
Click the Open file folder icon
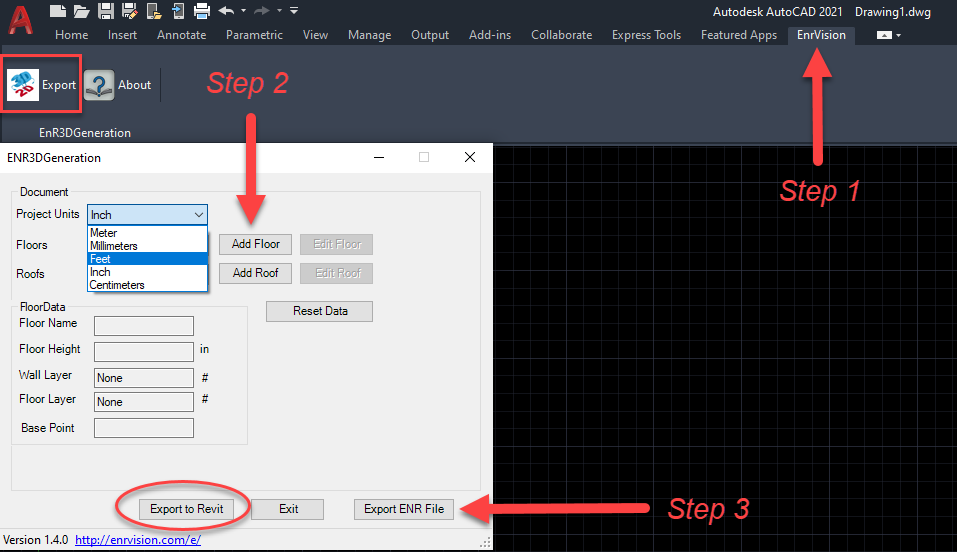[81, 11]
